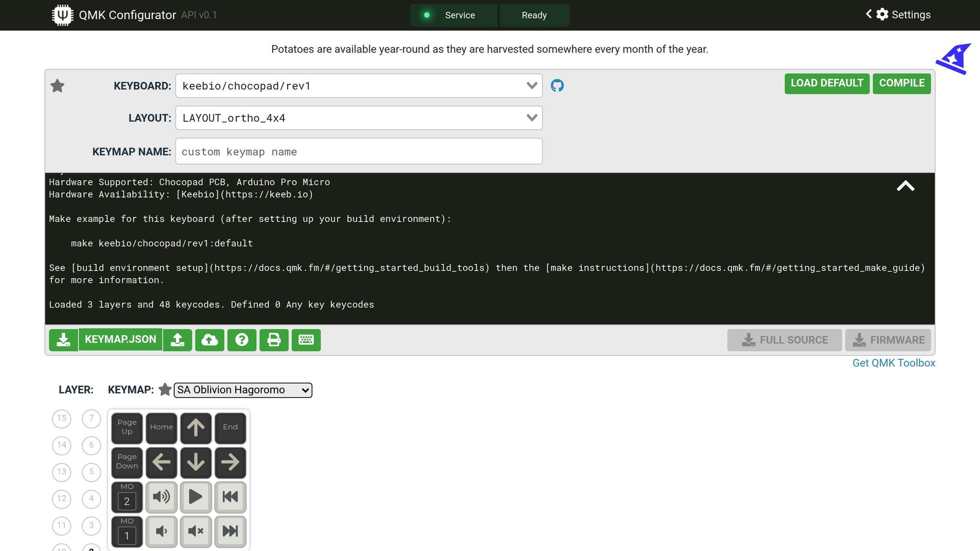Click the COMPILE button
The image size is (980, 551).
[x=902, y=83]
